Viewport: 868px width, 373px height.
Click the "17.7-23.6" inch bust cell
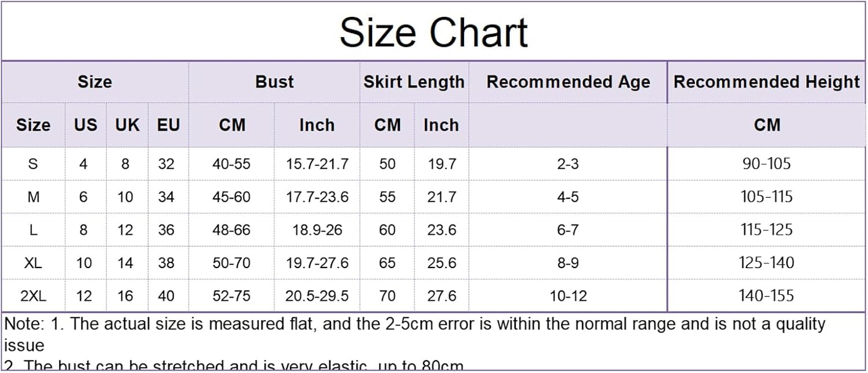(x=317, y=197)
